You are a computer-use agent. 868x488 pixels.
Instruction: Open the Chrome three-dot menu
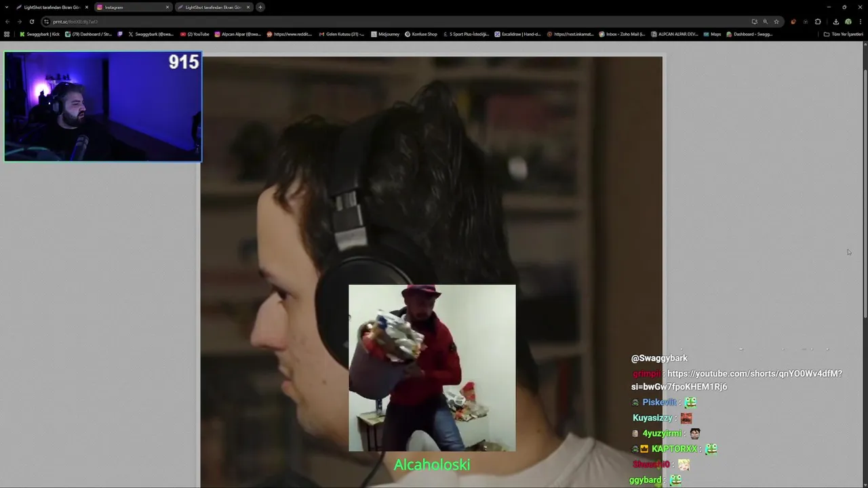860,22
